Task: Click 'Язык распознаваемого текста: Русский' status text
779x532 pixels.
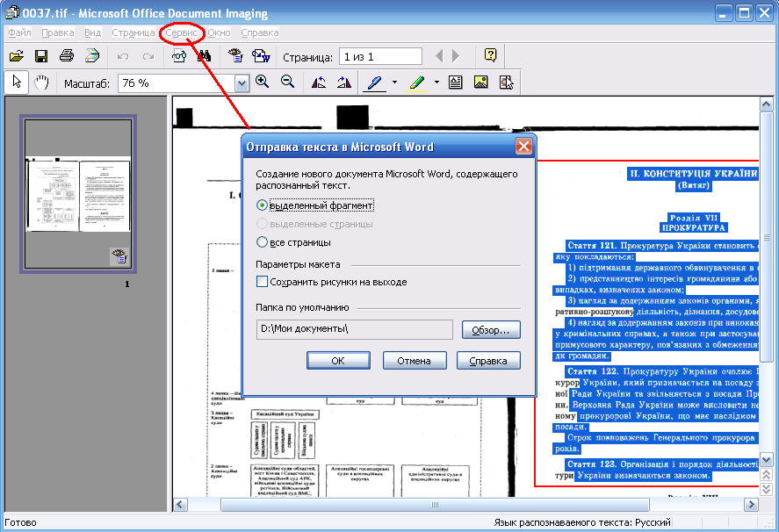Action: [581, 522]
